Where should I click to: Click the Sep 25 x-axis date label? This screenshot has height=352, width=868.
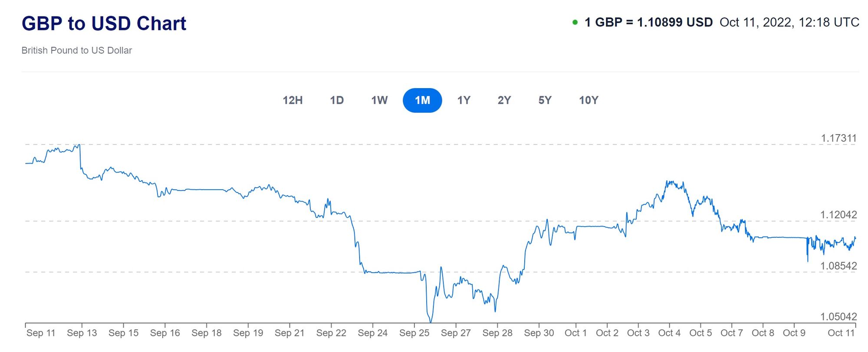[414, 333]
